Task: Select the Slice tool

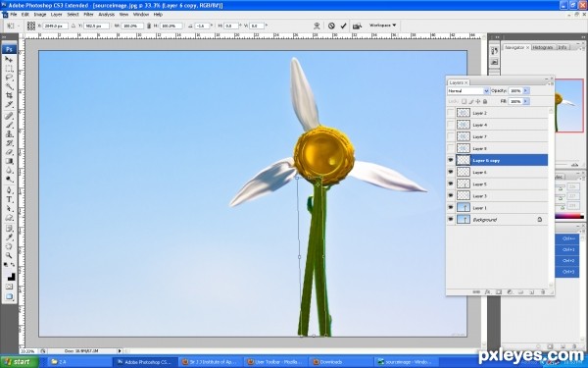Action: click(9, 104)
